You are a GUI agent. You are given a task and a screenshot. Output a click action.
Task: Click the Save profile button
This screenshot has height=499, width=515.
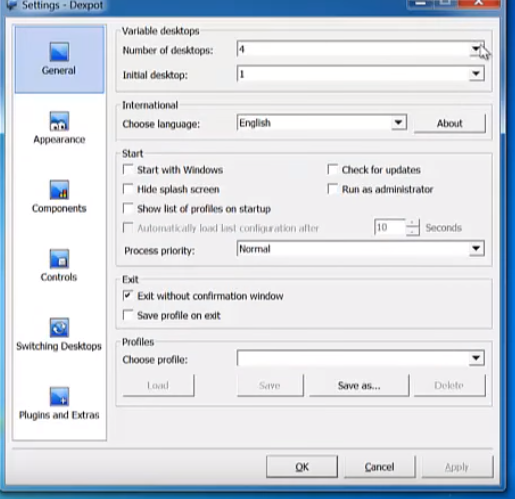point(270,385)
